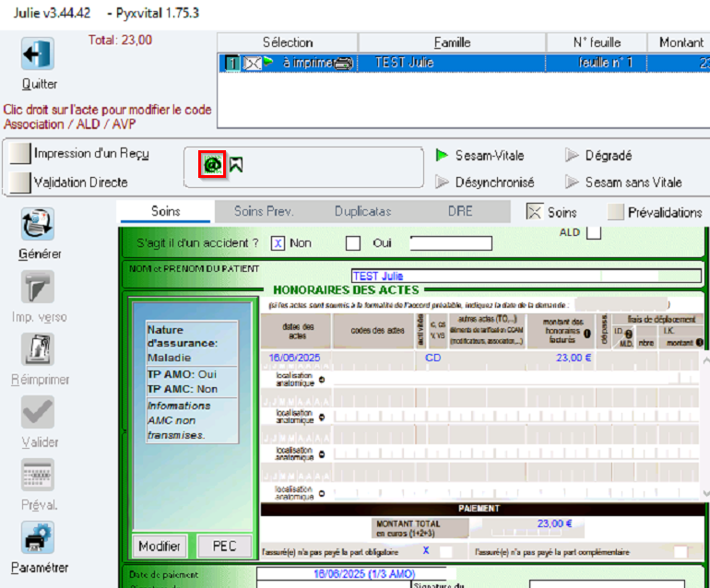Click the act date 16/06/2025
Screen dimensions: 710x588
click(295, 358)
